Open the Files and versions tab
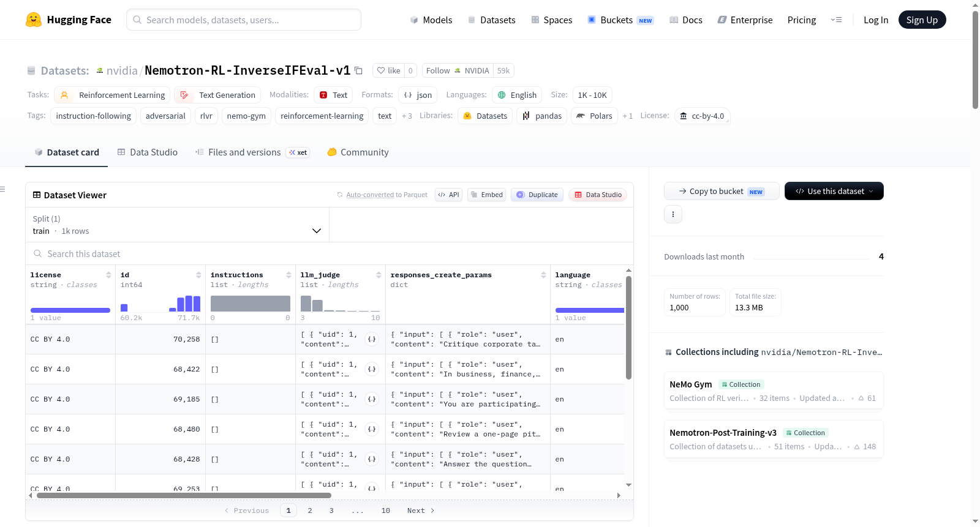The height and width of the screenshot is (527, 980). click(x=244, y=152)
